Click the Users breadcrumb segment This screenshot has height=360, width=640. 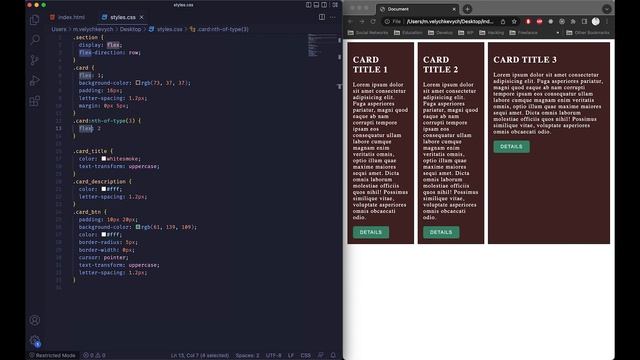59,29
